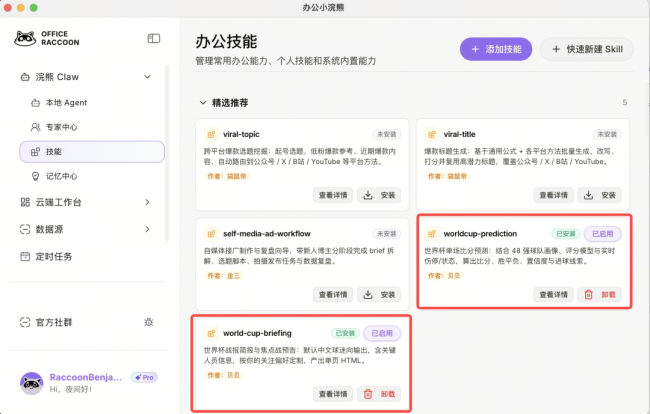View details for world-cup-briefing
650x414 pixels.
point(333,394)
